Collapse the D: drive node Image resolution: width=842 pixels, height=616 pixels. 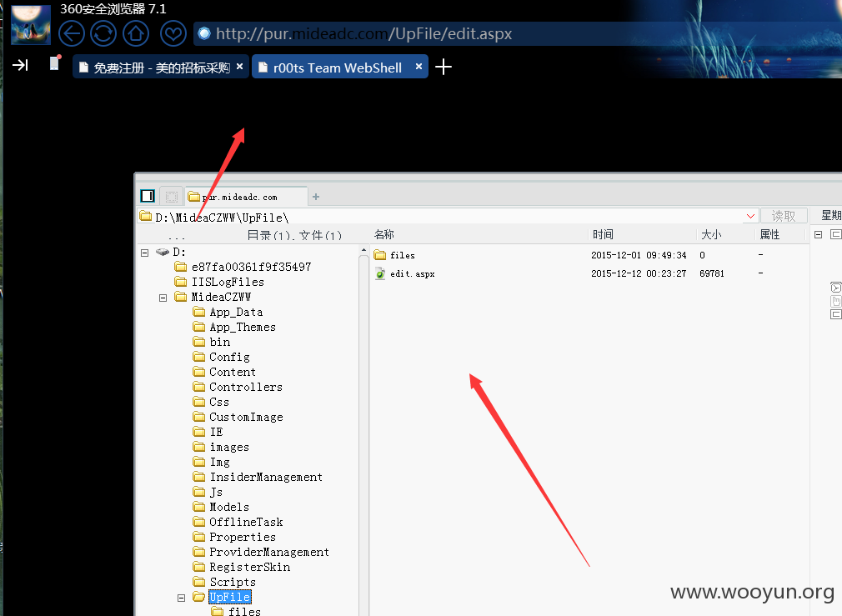pyautogui.click(x=144, y=253)
